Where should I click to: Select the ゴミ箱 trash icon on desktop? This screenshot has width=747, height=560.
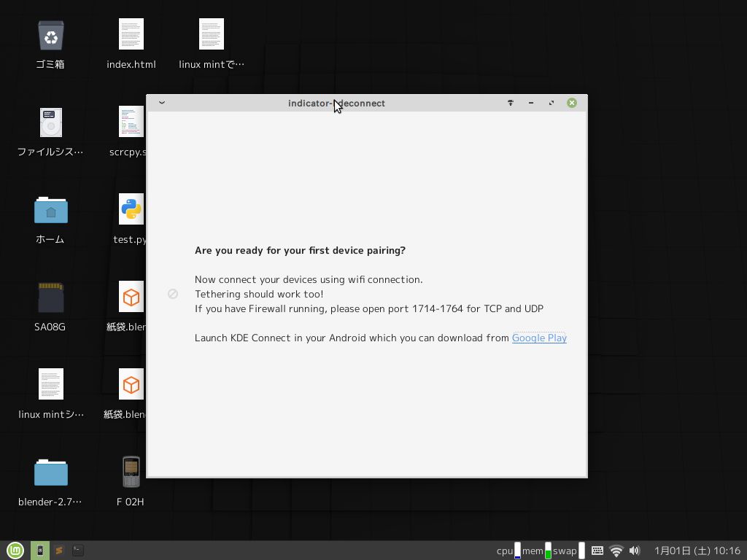50,35
